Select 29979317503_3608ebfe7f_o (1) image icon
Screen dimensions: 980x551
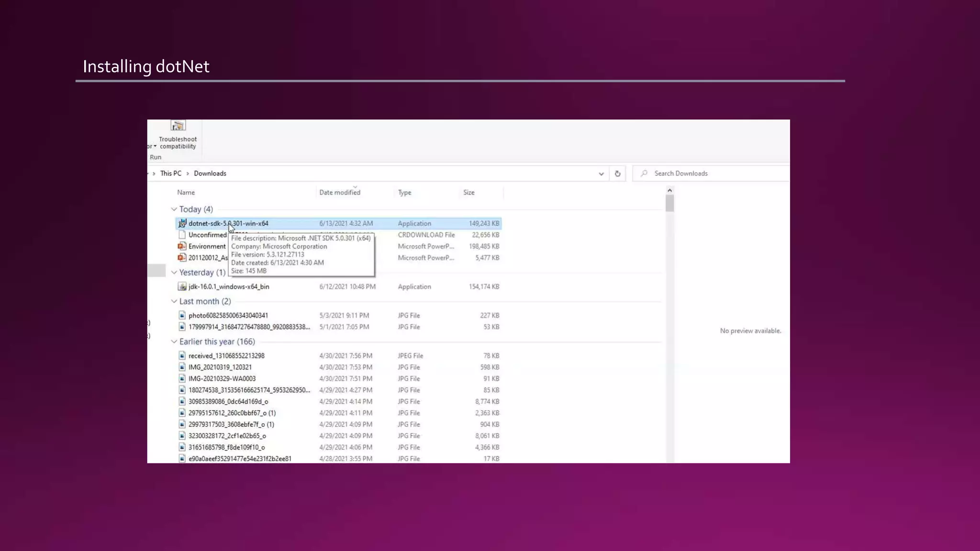coord(182,424)
